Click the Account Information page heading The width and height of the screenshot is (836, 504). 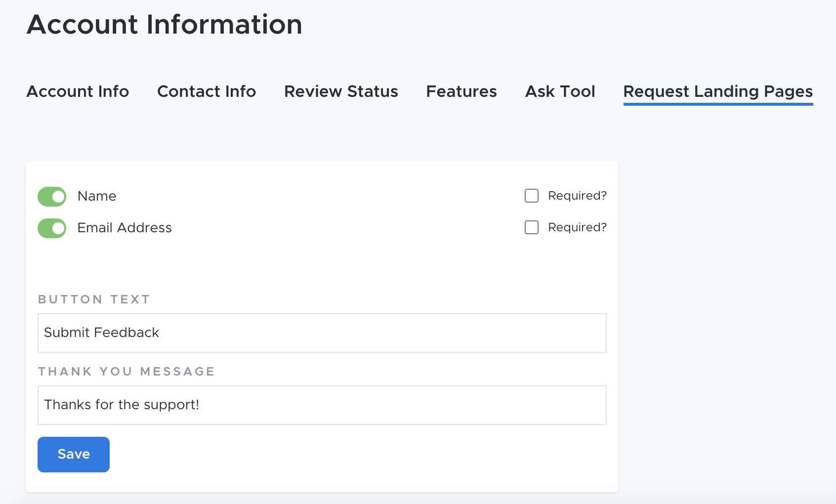point(165,24)
